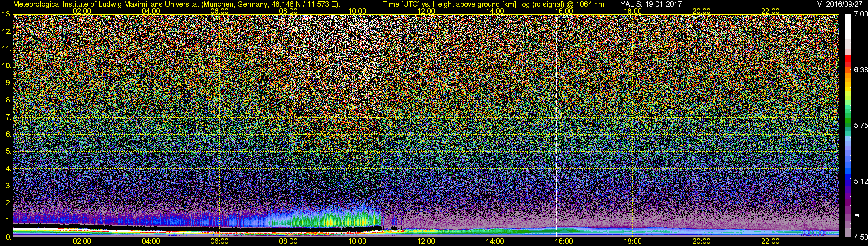Image resolution: width=868 pixels, height=246 pixels.
Task: Click the 12 km height axis label
Action: click(6, 31)
